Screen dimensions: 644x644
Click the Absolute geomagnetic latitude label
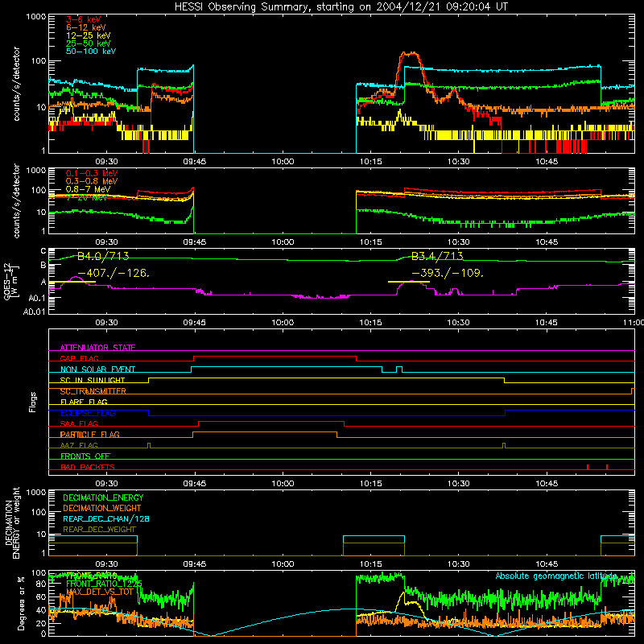click(x=556, y=576)
